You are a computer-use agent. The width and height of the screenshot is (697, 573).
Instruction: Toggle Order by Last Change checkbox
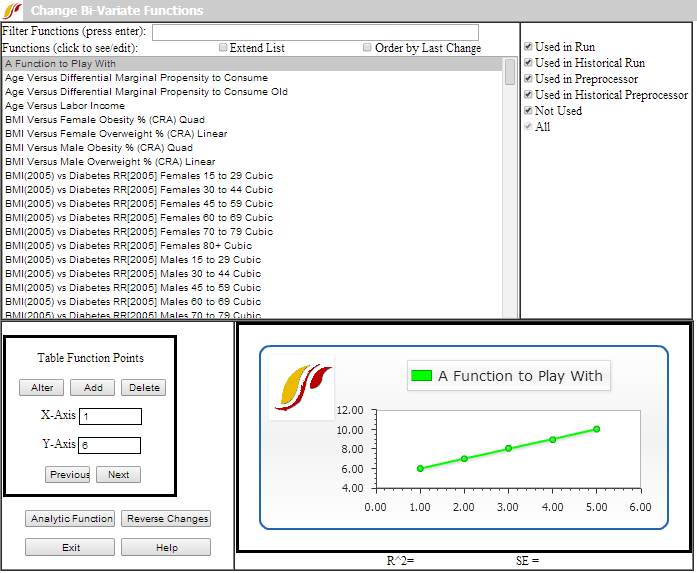pyautogui.click(x=368, y=48)
